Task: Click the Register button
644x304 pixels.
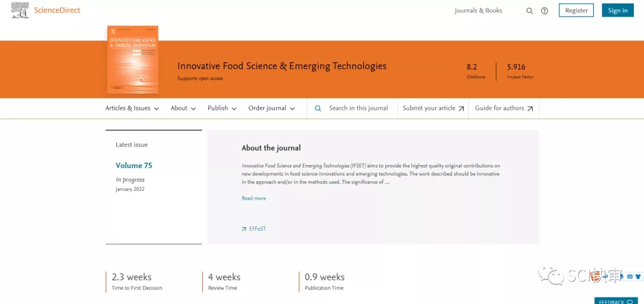Action: point(576,11)
